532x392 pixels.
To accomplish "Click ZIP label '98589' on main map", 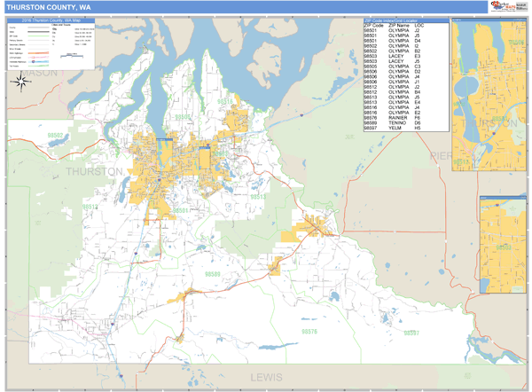I will [x=213, y=274].
